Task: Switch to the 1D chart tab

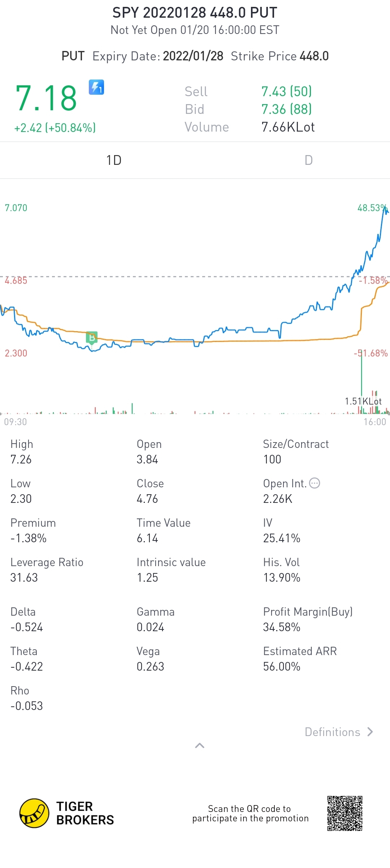Action: pyautogui.click(x=114, y=160)
